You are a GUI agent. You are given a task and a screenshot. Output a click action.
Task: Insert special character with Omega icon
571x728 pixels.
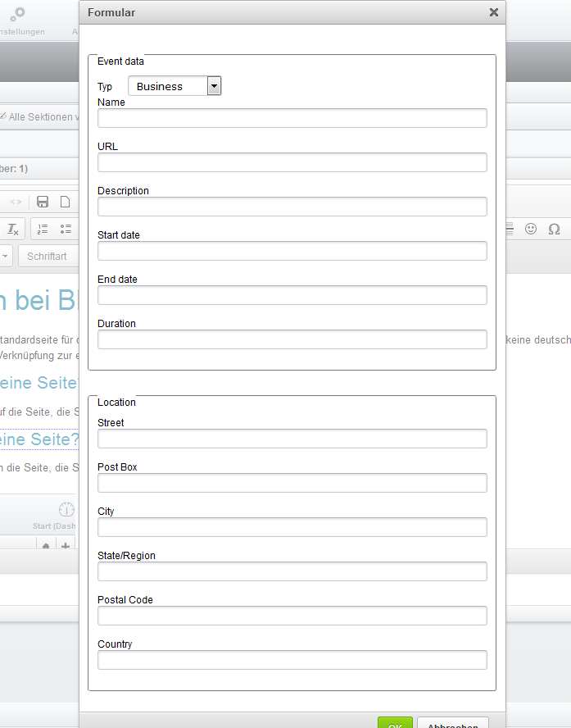coord(554,229)
